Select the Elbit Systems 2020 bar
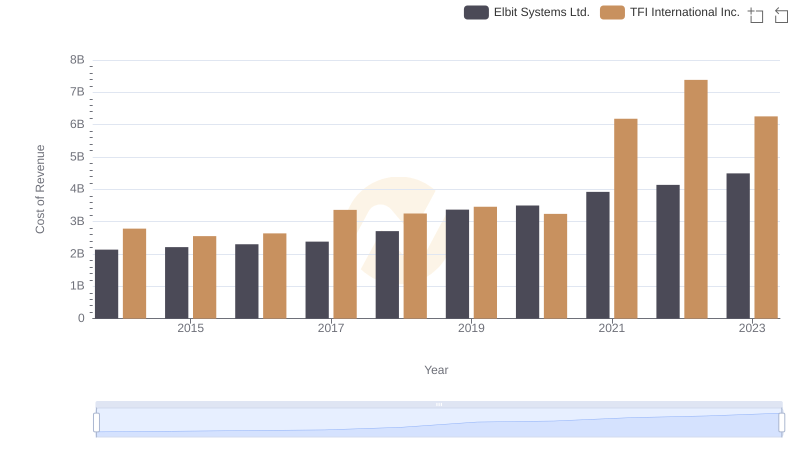Viewport: 800px width, 461px height. click(528, 262)
